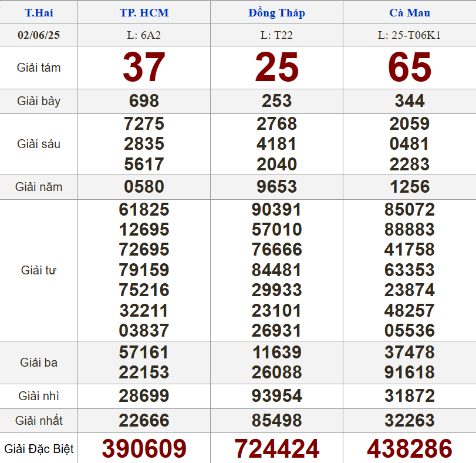Select the code L: 25-T06K1
476x463 pixels.
(409, 35)
